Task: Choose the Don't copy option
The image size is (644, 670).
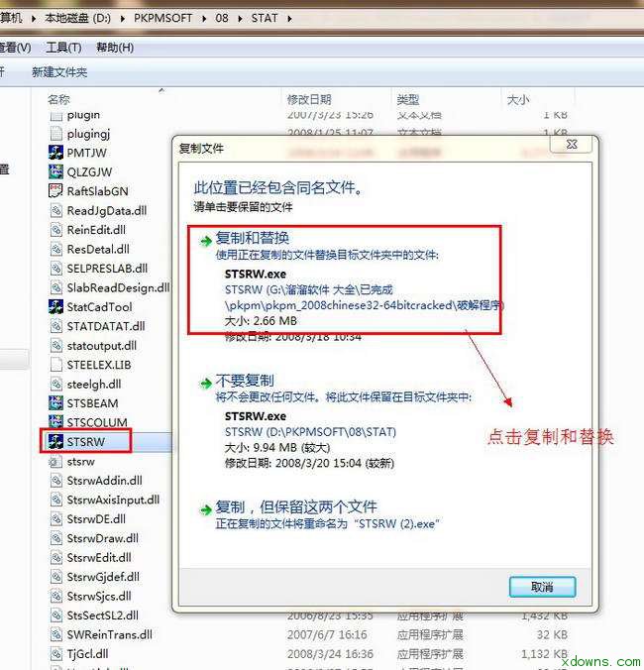Action: (x=245, y=381)
